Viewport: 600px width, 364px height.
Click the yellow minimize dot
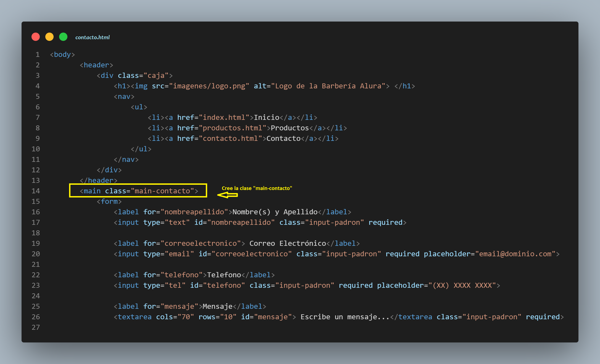click(49, 37)
